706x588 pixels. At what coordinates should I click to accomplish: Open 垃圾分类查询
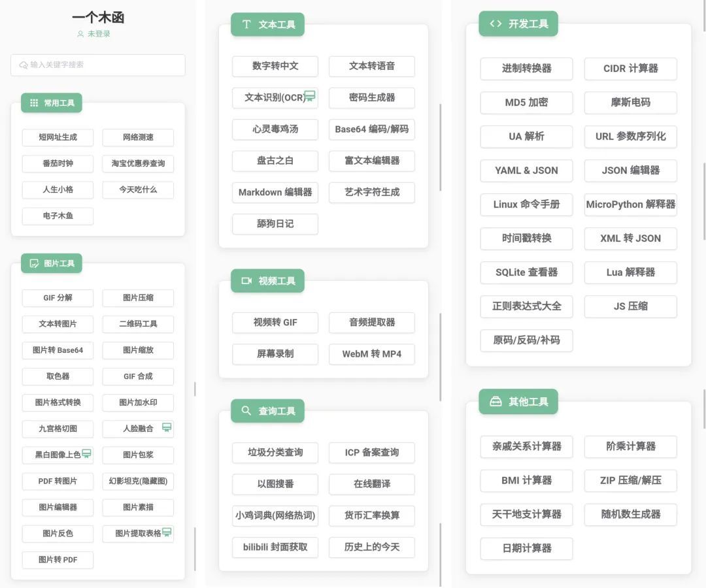pyautogui.click(x=275, y=453)
